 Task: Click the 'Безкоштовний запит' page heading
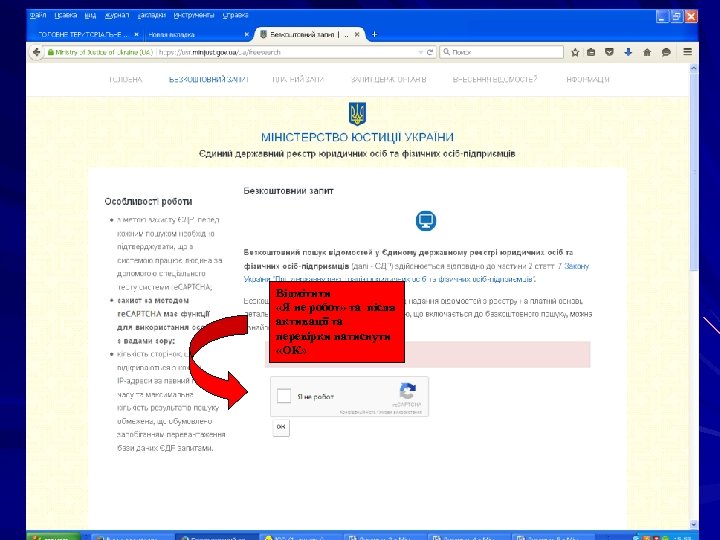pos(288,191)
